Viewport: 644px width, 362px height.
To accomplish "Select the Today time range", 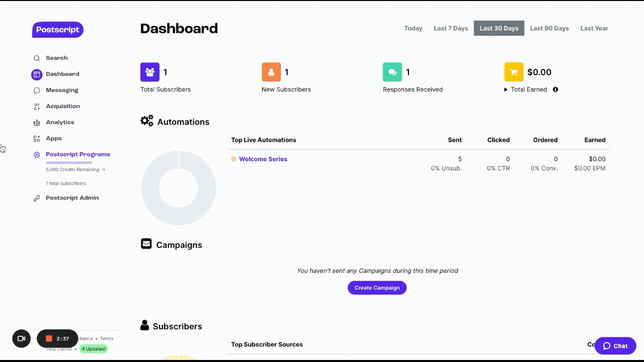I will pyautogui.click(x=413, y=28).
